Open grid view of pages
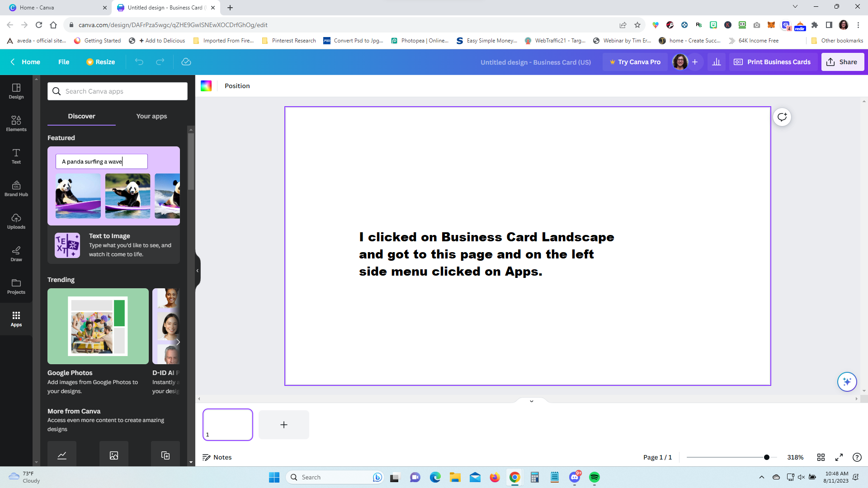The height and width of the screenshot is (488, 868). (x=821, y=457)
